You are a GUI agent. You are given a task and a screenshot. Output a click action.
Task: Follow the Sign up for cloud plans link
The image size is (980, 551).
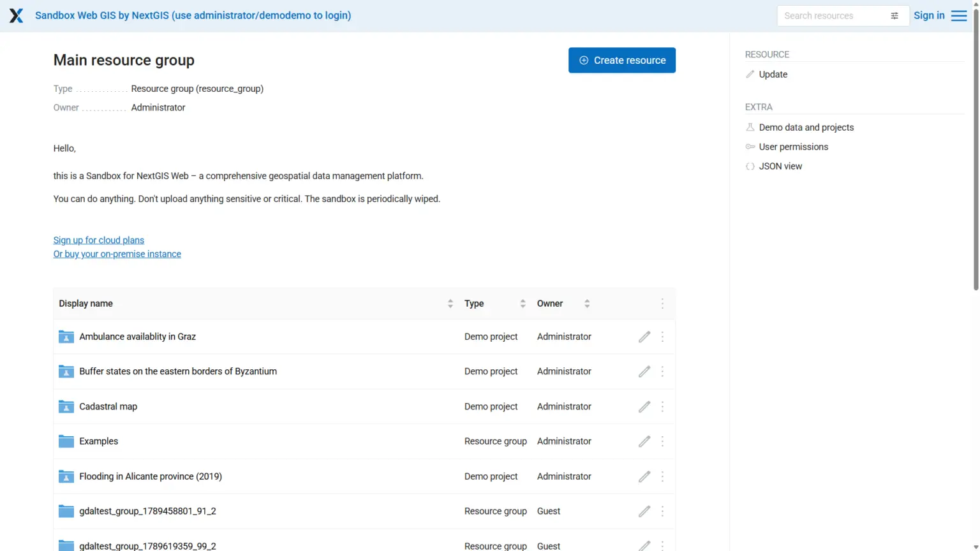[99, 240]
